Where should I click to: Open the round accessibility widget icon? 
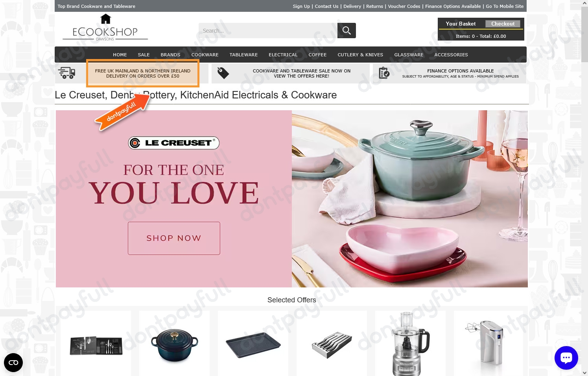pos(13,363)
